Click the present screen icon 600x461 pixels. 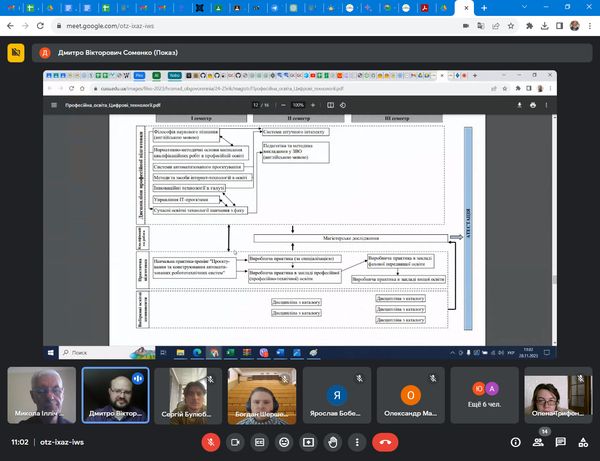click(x=308, y=441)
